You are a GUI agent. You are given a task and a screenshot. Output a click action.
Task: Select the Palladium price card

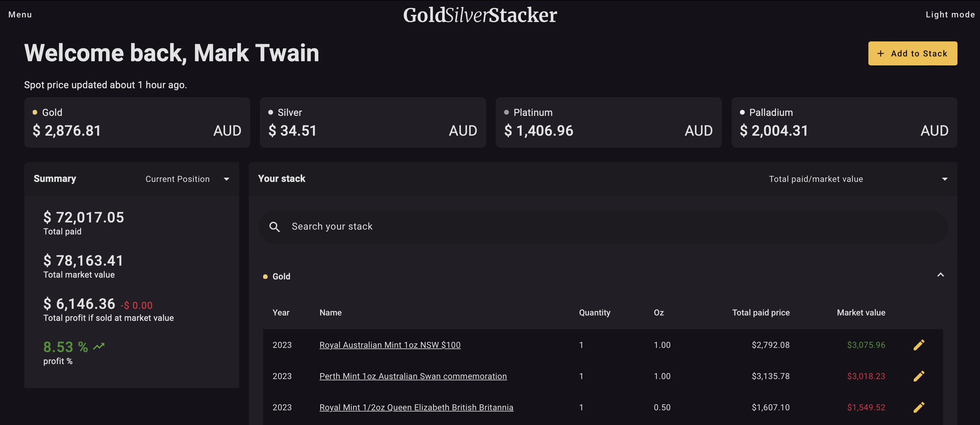(x=844, y=122)
